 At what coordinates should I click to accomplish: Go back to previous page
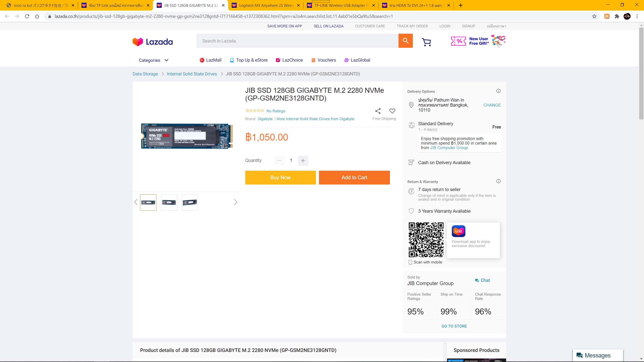coord(7,16)
